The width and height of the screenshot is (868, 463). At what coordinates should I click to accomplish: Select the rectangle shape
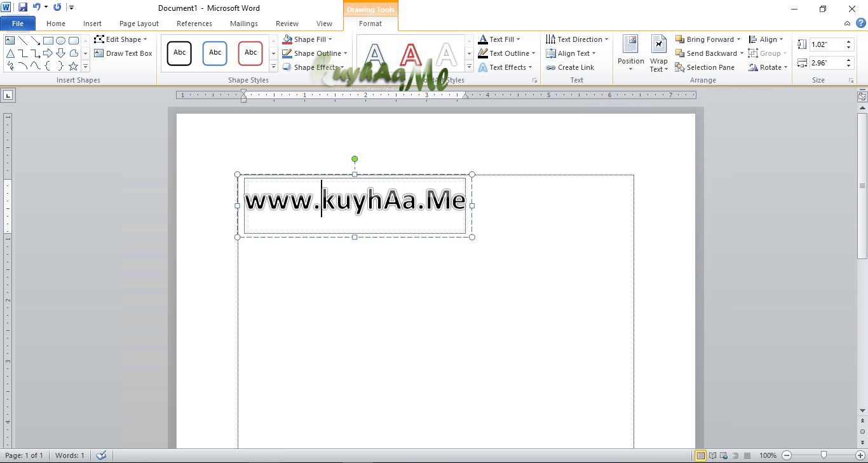48,41
